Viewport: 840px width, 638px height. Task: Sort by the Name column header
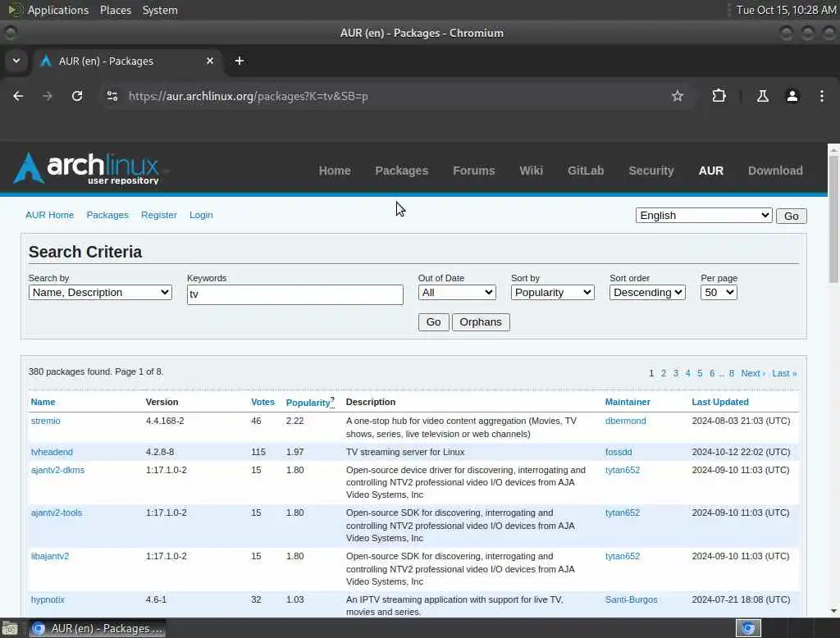tap(43, 402)
